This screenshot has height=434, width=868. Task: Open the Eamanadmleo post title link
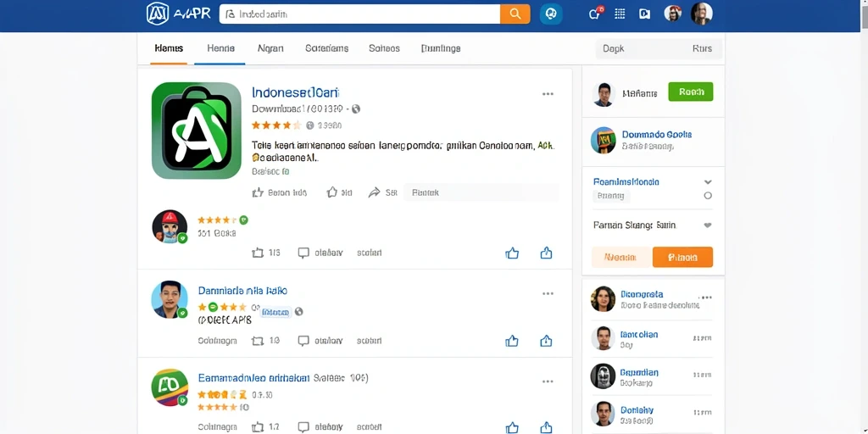(x=253, y=378)
